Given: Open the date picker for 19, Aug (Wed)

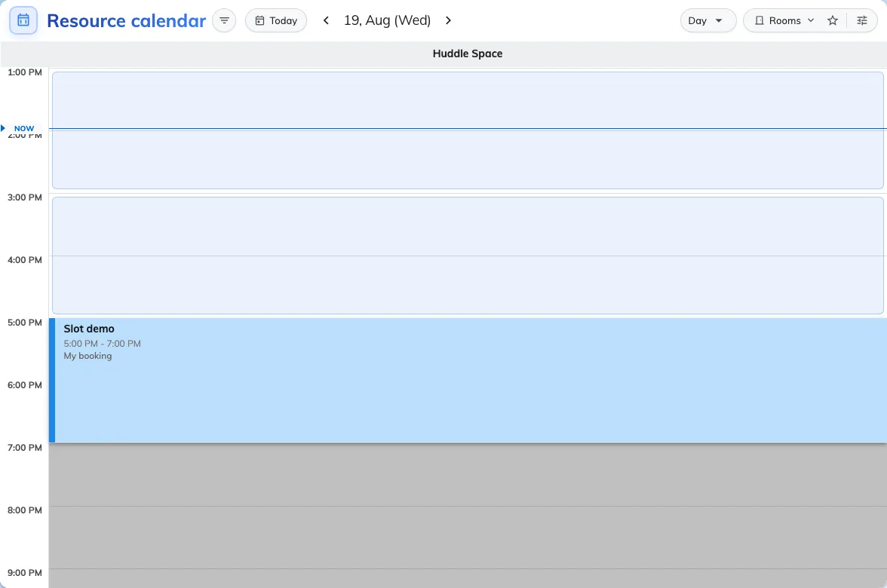Looking at the screenshot, I should tap(387, 20).
